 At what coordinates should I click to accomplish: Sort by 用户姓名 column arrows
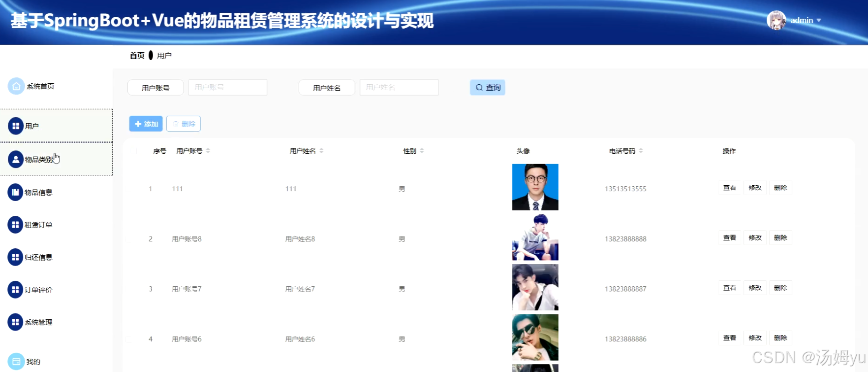point(321,151)
